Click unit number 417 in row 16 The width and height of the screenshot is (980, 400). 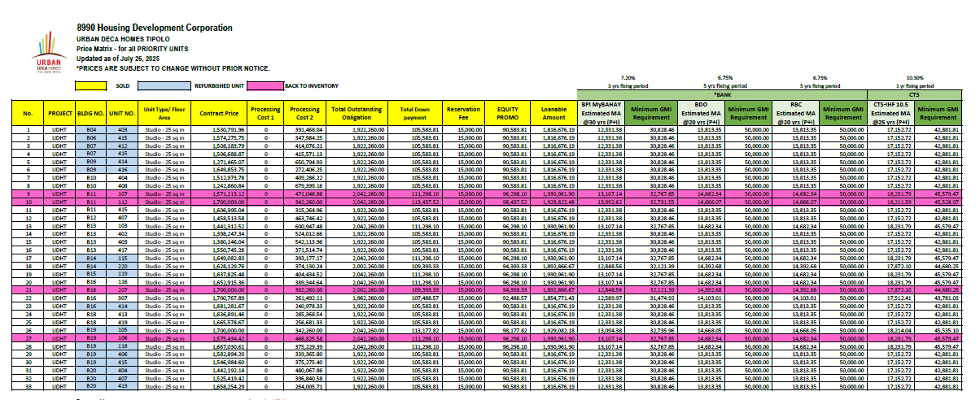122,250
